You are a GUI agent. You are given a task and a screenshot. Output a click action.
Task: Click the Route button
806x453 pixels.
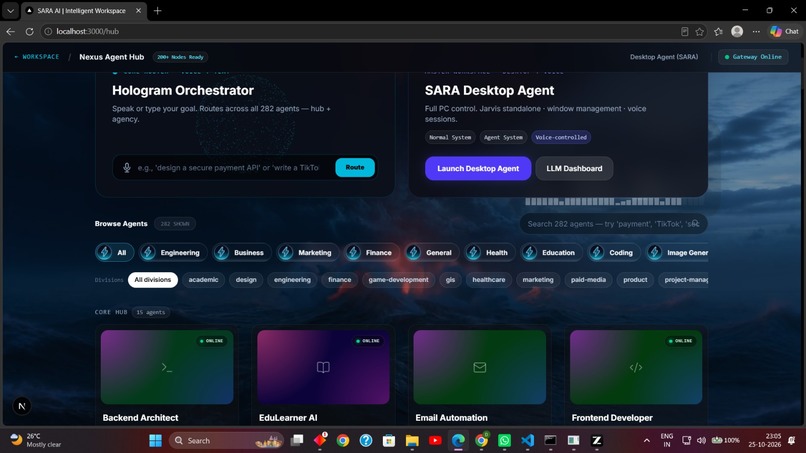355,168
